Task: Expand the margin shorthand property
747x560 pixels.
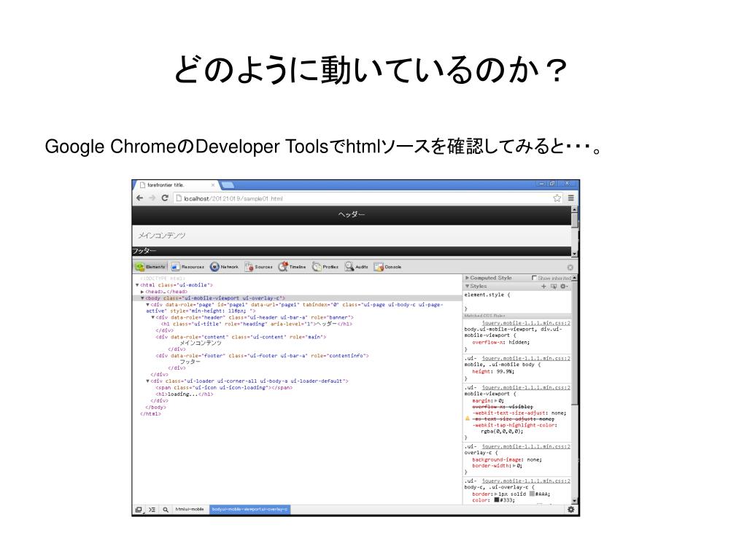Action: coord(495,401)
